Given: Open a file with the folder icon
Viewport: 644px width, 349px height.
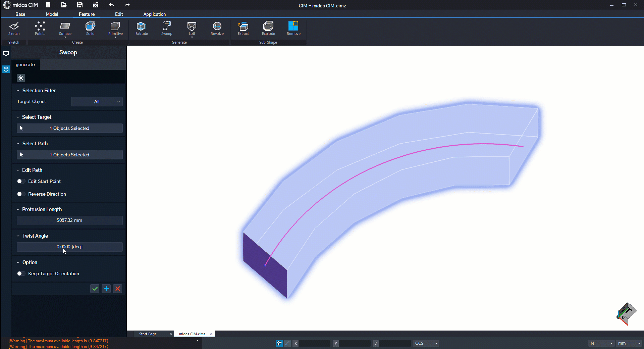Looking at the screenshot, I should click(x=64, y=5).
